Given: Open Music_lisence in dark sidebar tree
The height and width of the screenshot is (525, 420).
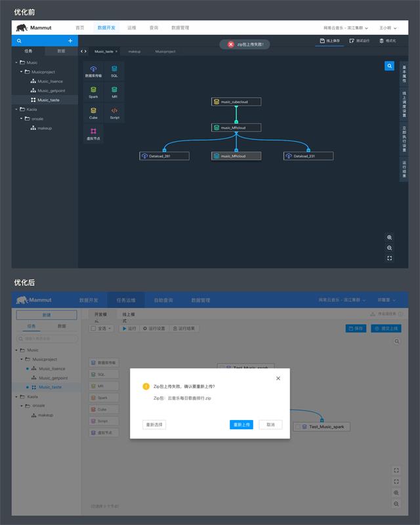Looking at the screenshot, I should point(47,81).
